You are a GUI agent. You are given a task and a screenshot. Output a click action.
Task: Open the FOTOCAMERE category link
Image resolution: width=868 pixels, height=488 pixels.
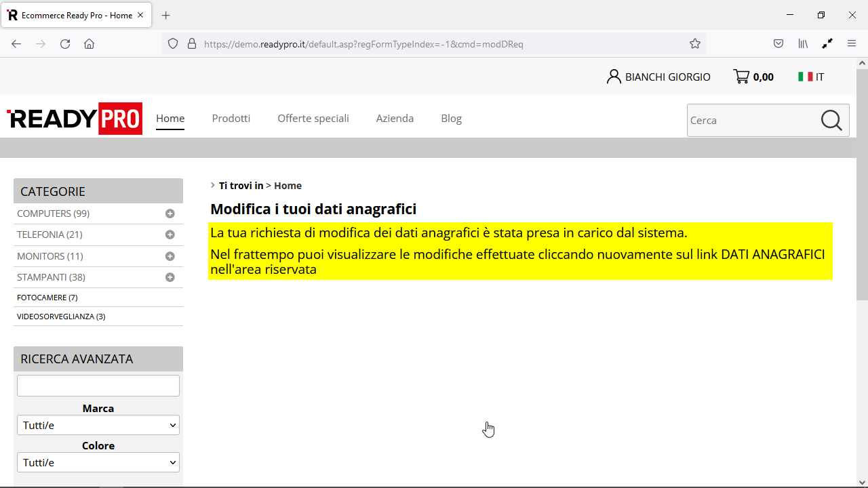click(47, 297)
